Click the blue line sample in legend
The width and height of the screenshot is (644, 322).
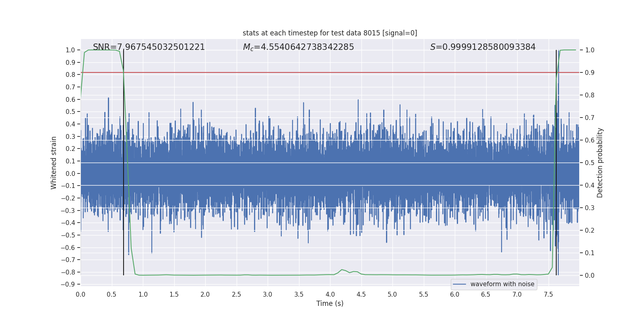coord(460,284)
